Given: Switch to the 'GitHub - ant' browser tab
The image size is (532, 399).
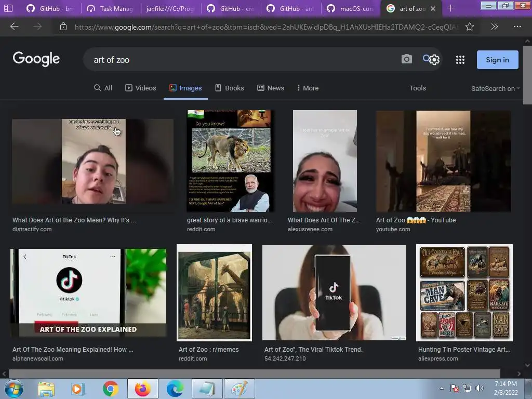Looking at the screenshot, I should pos(290,8).
